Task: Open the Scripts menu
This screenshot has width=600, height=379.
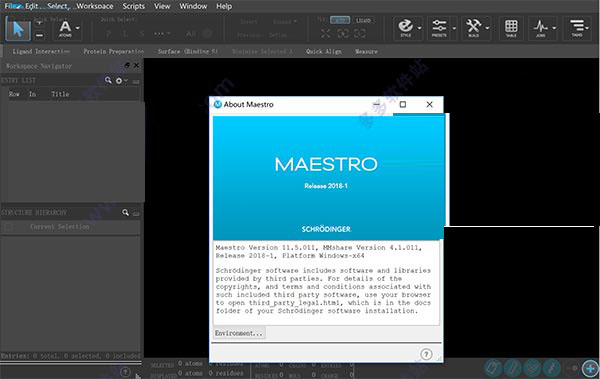Action: point(134,6)
